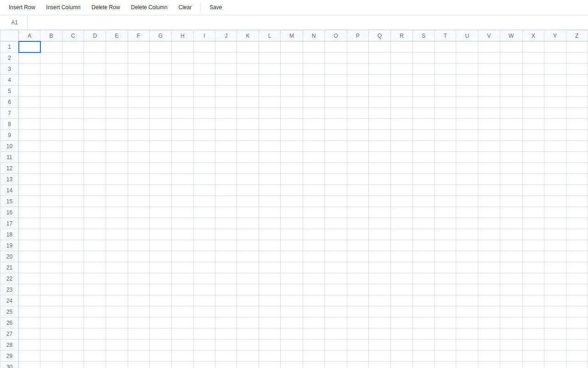This screenshot has width=588, height=368.
Task: Select column T header
Action: 445,36
